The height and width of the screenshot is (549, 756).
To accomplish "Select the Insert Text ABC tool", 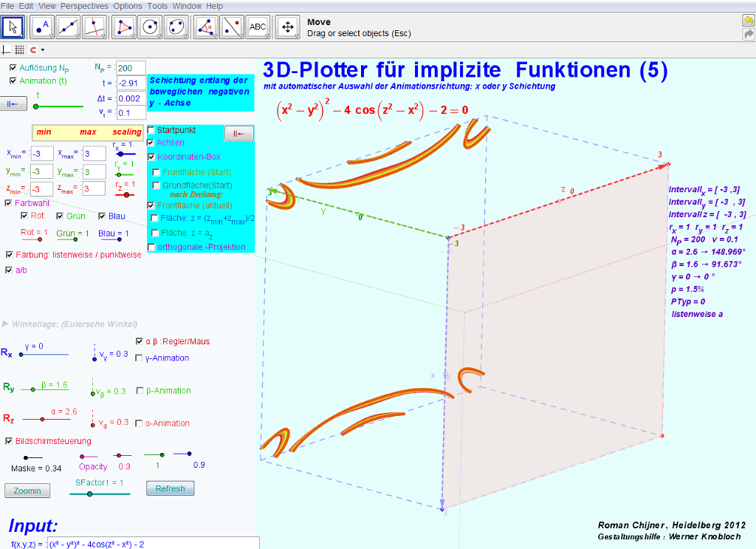I will click(258, 27).
